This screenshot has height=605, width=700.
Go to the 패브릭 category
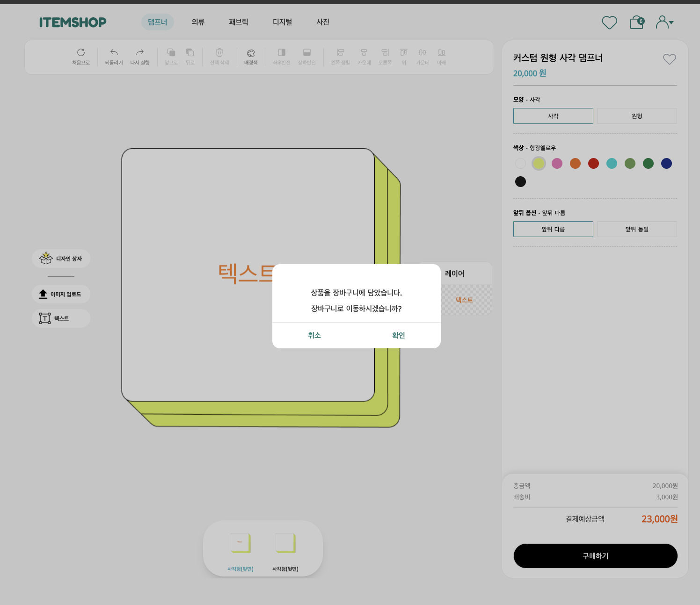[238, 22]
